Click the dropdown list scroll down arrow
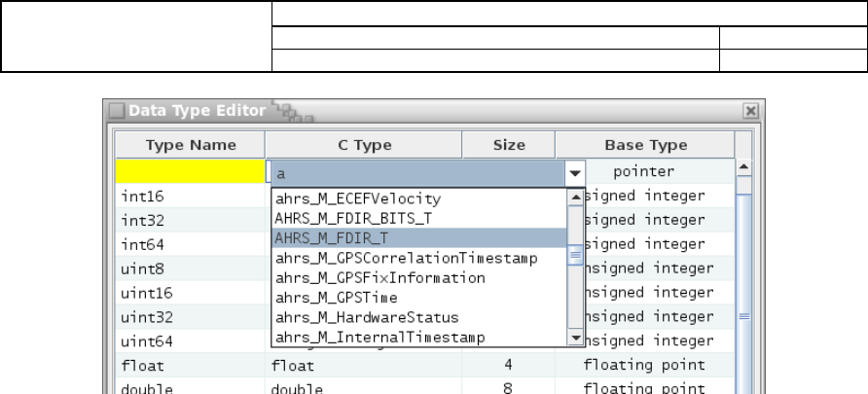 (x=576, y=338)
